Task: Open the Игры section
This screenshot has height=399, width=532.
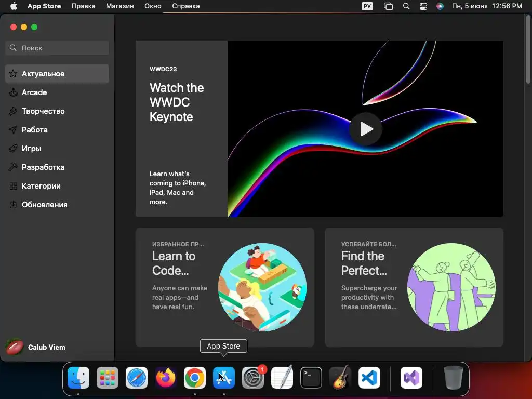Action: [57, 148]
